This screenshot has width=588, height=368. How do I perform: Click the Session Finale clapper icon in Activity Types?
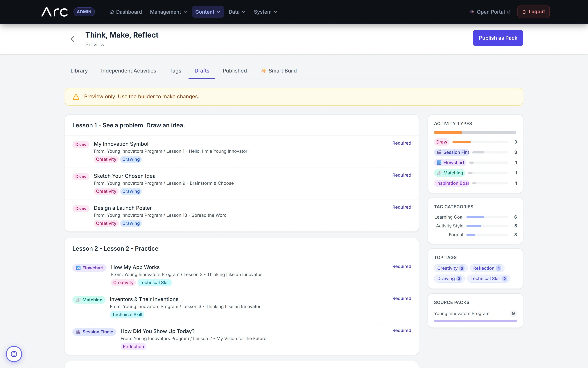pos(439,152)
